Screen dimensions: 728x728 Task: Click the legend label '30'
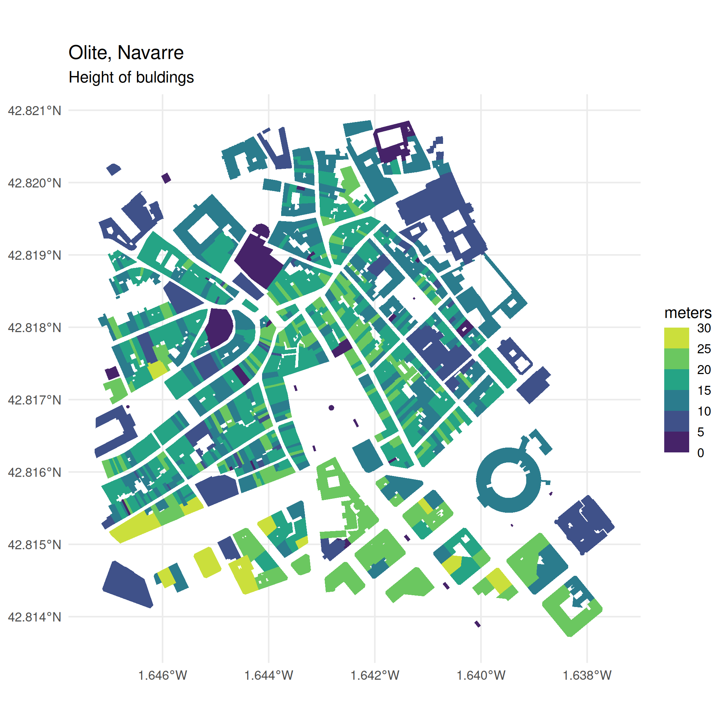tap(703, 328)
